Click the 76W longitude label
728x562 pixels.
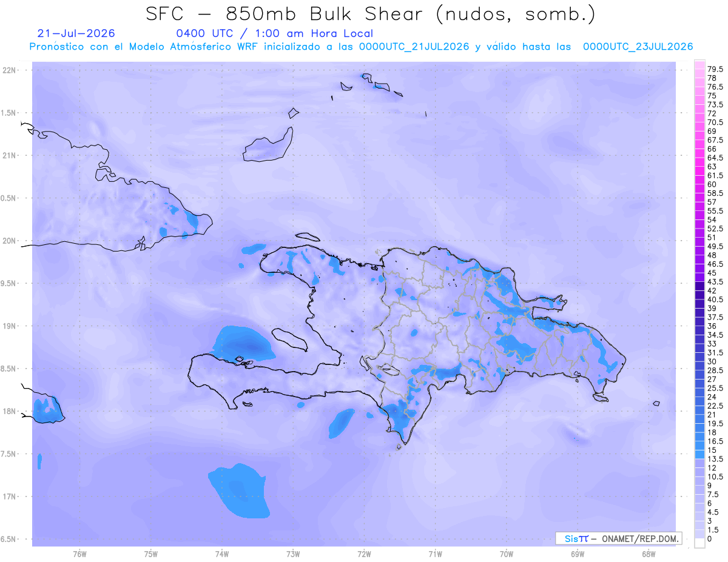point(79,554)
